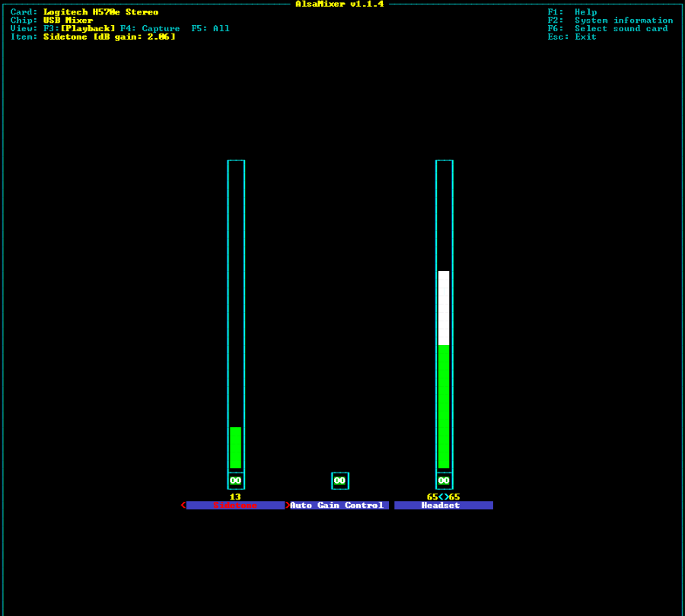685x616 pixels.
Task: Toggle Auto Gain Control mute box
Action: click(340, 480)
